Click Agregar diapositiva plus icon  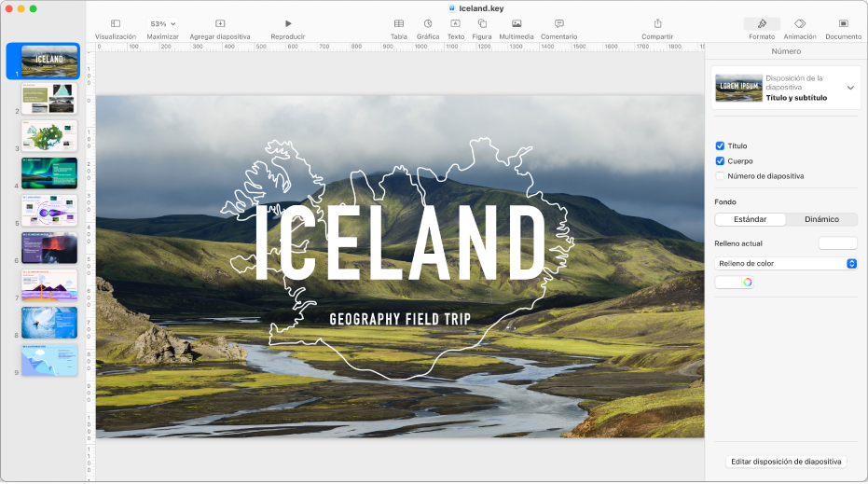tap(220, 24)
